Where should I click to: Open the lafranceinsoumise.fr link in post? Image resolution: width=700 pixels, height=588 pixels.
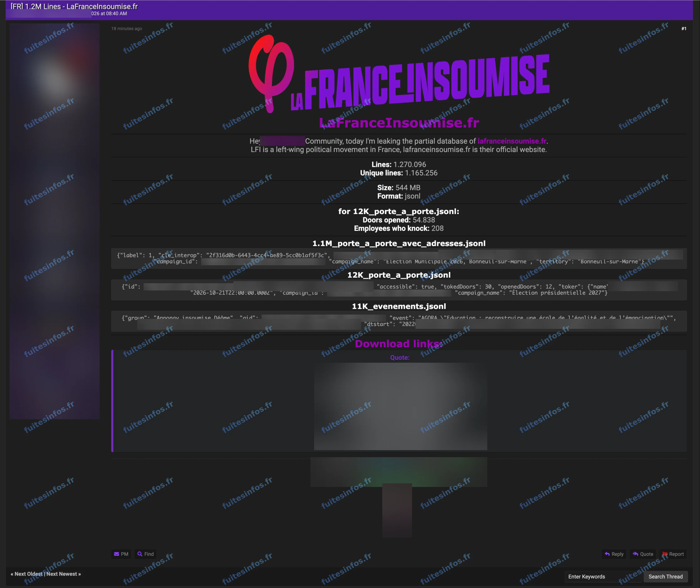click(512, 141)
